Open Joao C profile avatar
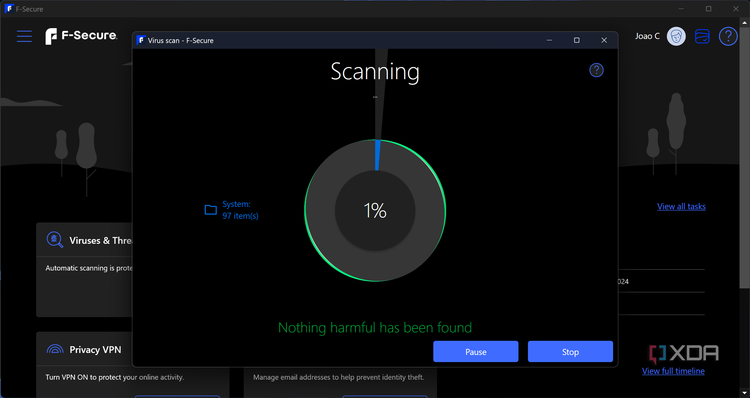The width and height of the screenshot is (750, 398). [676, 36]
